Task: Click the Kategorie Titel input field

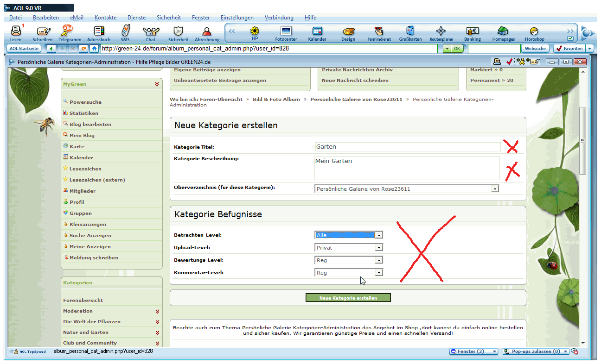Action: pyautogui.click(x=407, y=147)
